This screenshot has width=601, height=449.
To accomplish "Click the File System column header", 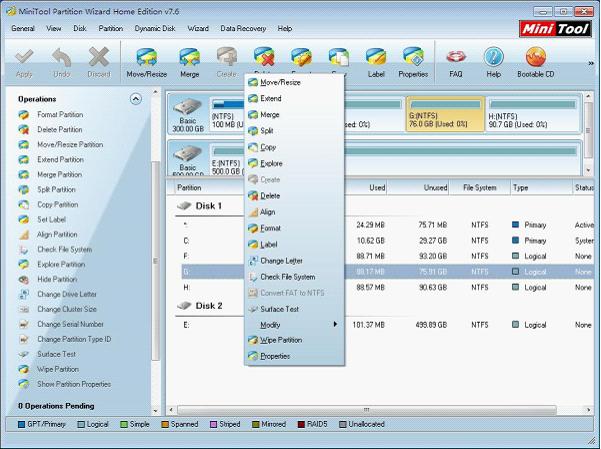I will click(x=479, y=187).
